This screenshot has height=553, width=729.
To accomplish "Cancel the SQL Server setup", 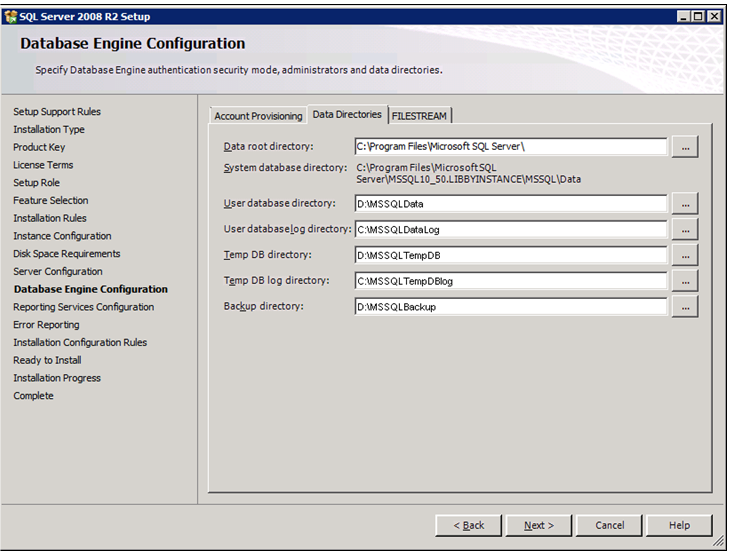I will pos(609,525).
